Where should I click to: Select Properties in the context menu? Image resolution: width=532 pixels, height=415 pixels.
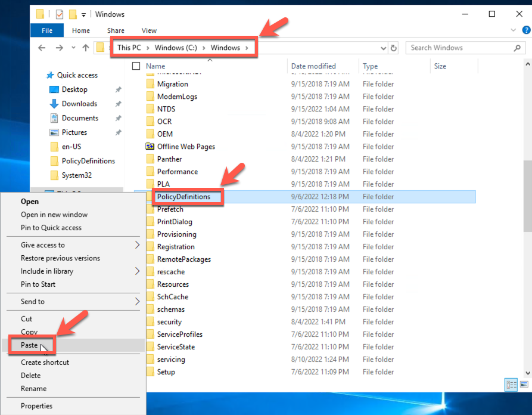coord(36,406)
